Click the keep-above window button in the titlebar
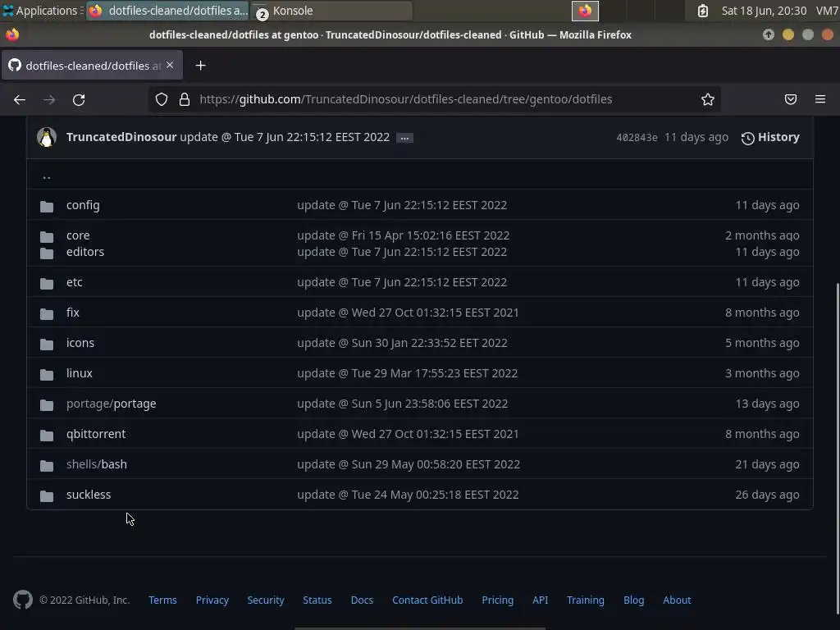This screenshot has width=840, height=630. click(768, 34)
